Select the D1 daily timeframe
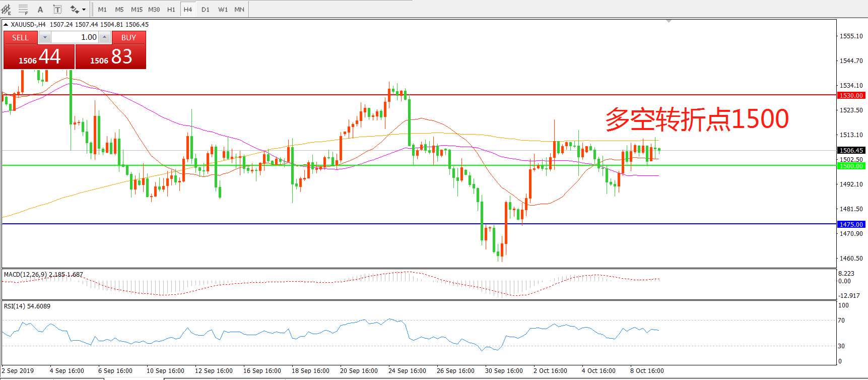Image resolution: width=868 pixels, height=380 pixels. point(206,10)
